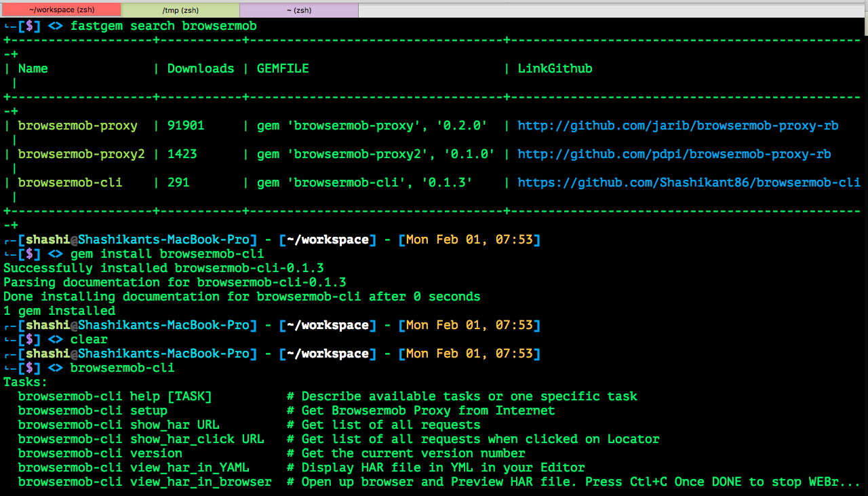Click 'browsermob-cli help [TASK]' entry
The image size is (868, 496).
(115, 396)
